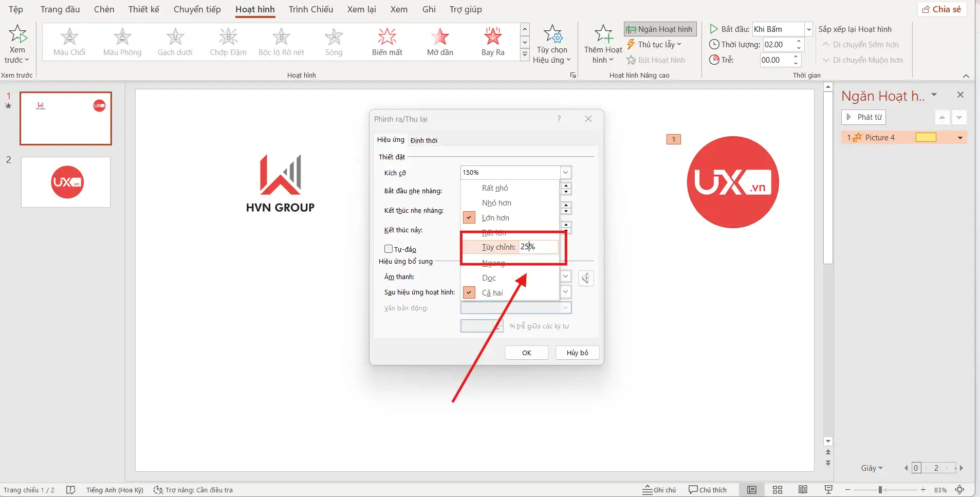Switch to the Định thời tab
980x497 pixels.
(424, 140)
